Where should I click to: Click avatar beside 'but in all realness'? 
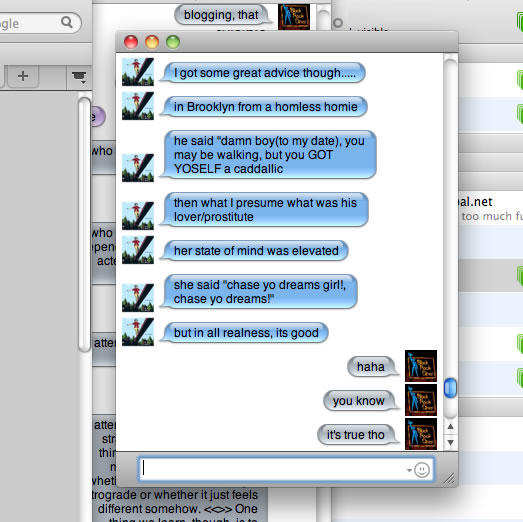pyautogui.click(x=138, y=332)
